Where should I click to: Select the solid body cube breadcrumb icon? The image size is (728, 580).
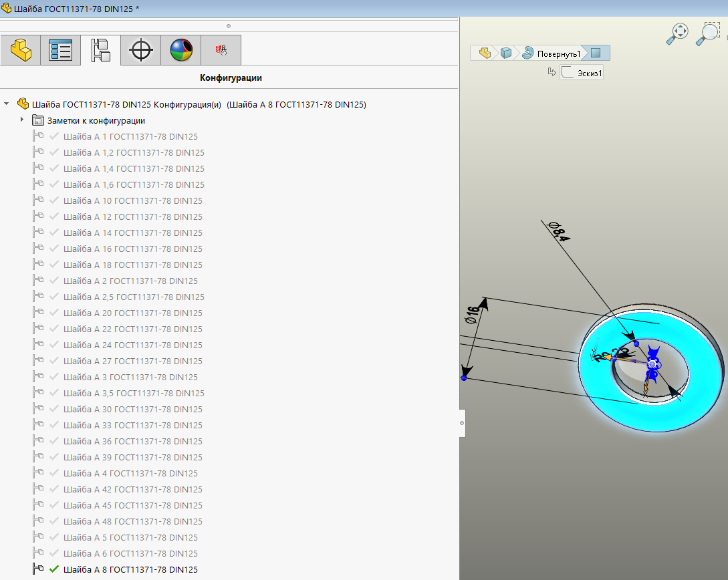coord(506,53)
